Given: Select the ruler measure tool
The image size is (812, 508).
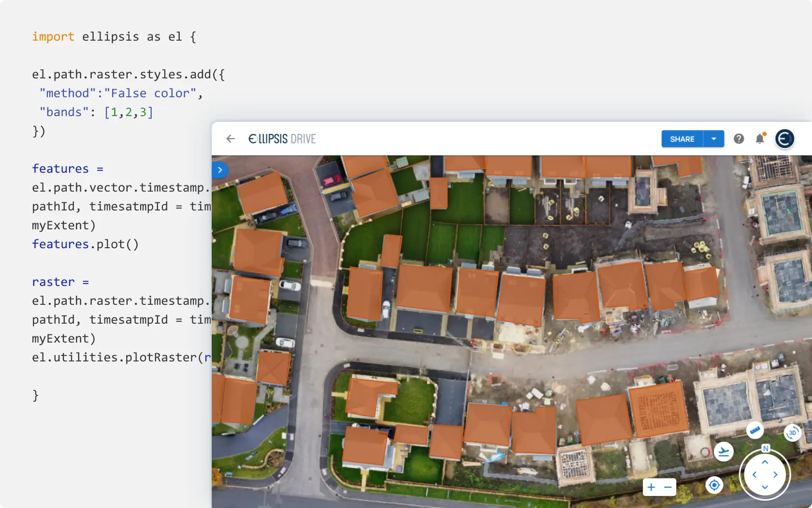Looking at the screenshot, I should click(754, 430).
